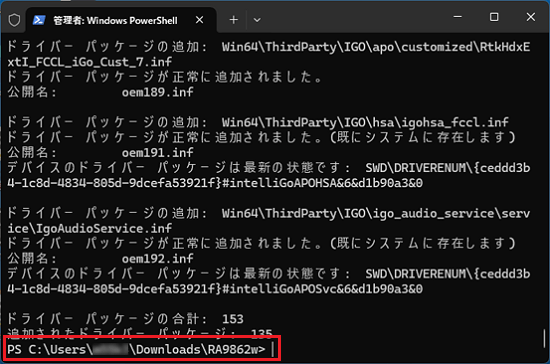This screenshot has width=550, height=364.
Task: Click the PowerShell icon on the tab
Action: 39,20
